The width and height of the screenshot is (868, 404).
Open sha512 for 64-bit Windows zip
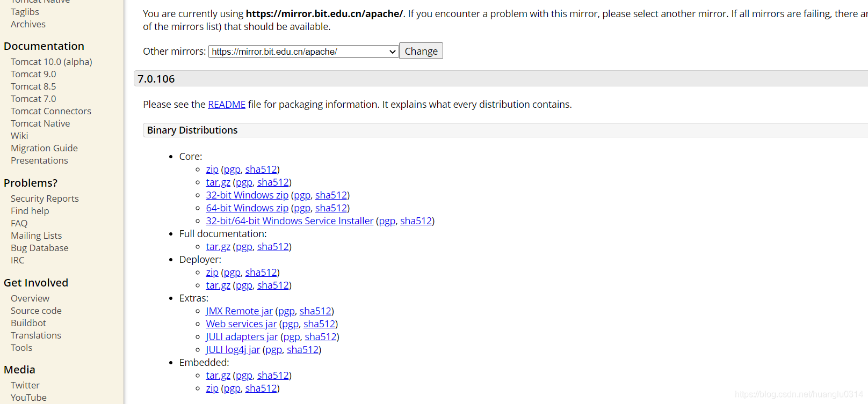(x=331, y=208)
